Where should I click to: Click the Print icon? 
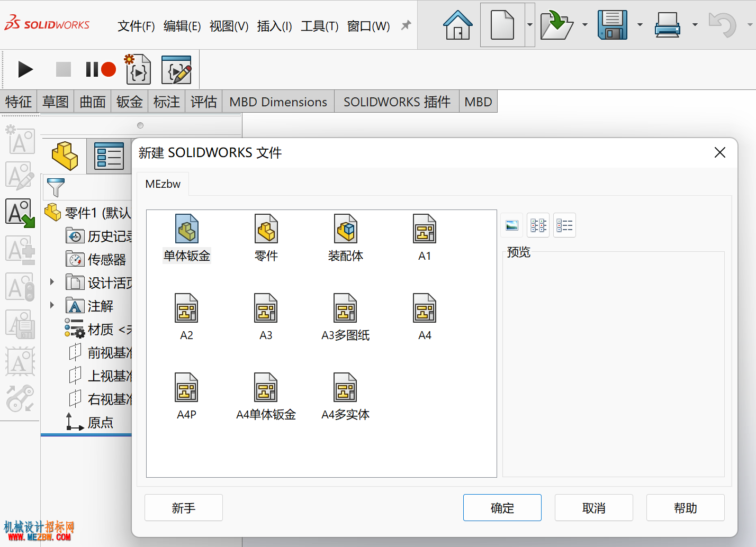(668, 25)
